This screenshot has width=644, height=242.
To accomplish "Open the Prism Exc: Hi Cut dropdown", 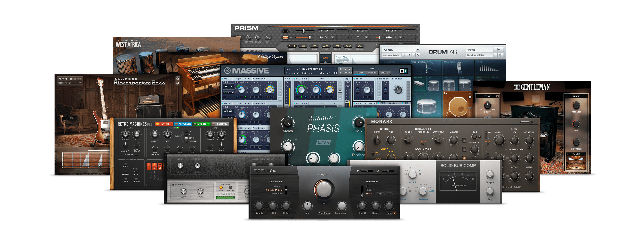I will coord(326,31).
